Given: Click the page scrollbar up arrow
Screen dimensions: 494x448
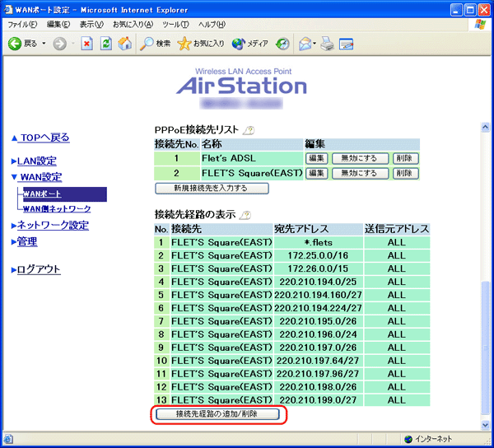Looking at the screenshot, I should click(485, 127).
